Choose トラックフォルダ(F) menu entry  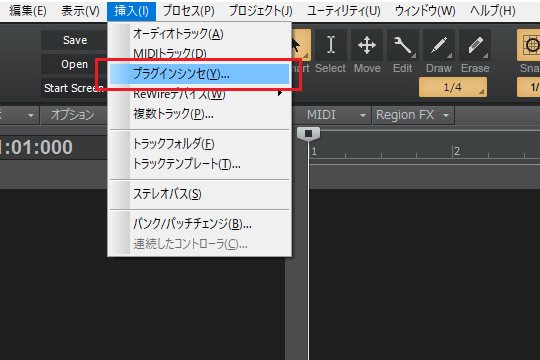199,144
